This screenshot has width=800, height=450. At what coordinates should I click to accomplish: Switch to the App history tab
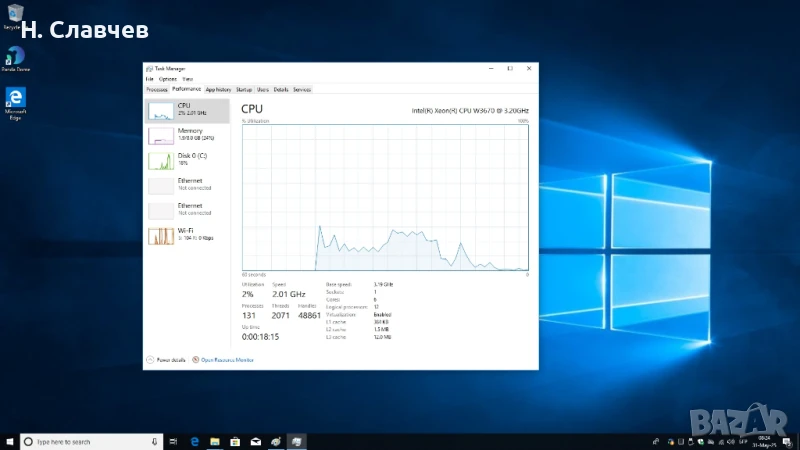pyautogui.click(x=218, y=89)
